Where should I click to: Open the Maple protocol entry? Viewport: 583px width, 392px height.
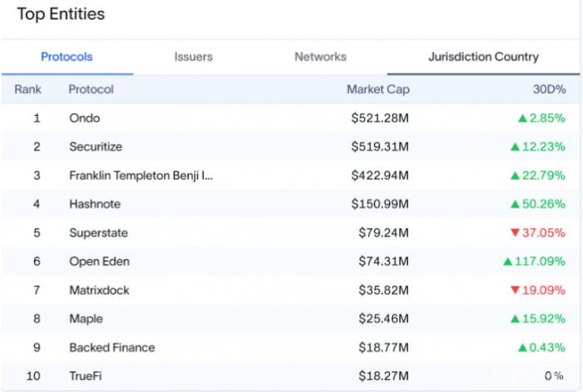click(85, 319)
